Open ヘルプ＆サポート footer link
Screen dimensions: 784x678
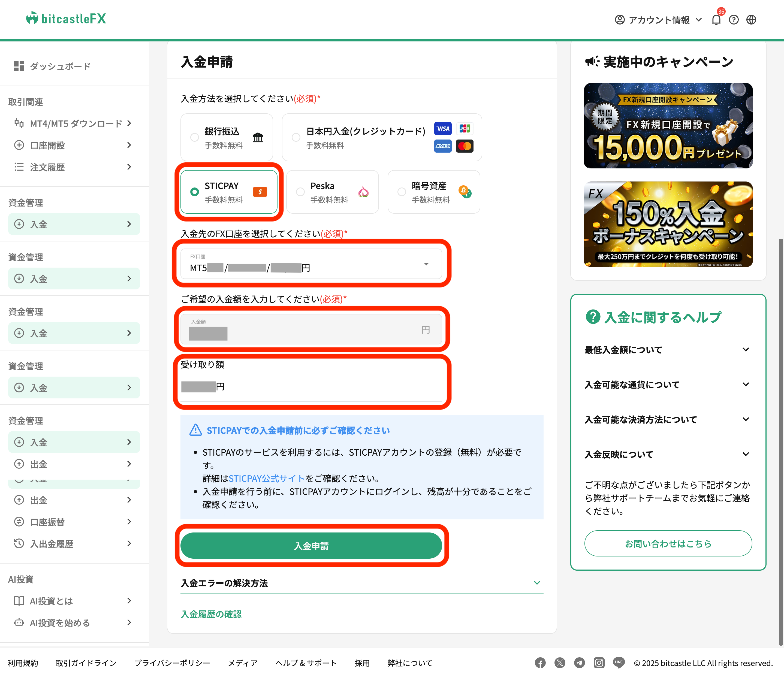tap(306, 663)
